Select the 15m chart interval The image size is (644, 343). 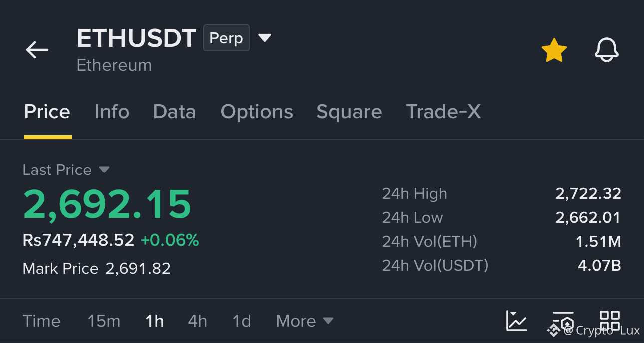point(104,321)
